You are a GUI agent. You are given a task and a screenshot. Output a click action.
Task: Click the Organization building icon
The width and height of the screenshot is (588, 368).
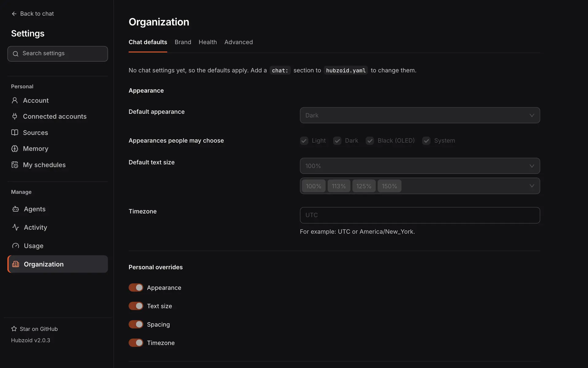point(16,264)
